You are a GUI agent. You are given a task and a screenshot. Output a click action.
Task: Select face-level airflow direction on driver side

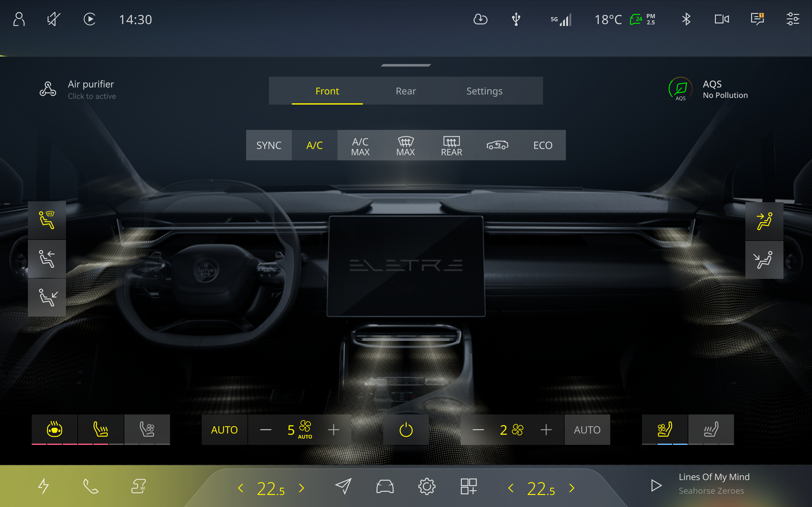[x=47, y=259]
